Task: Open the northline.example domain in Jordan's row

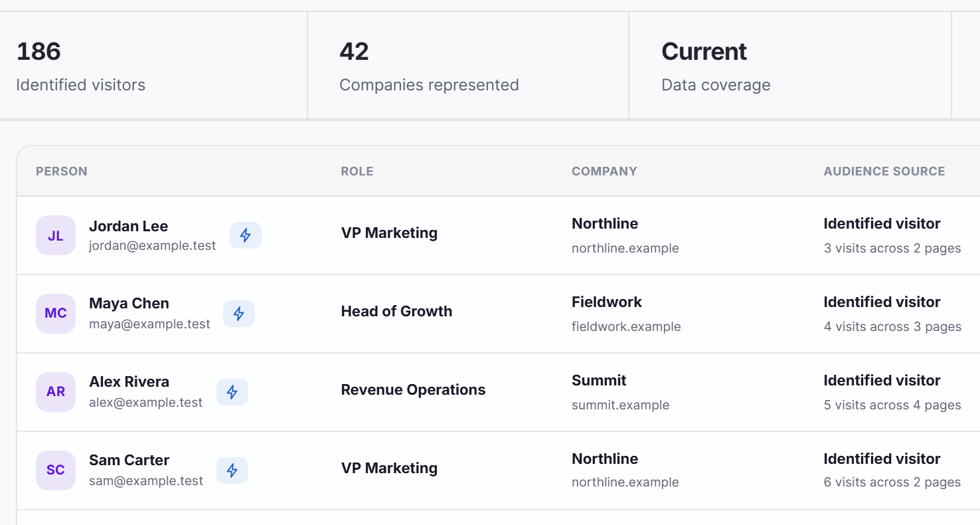Action: coord(625,249)
